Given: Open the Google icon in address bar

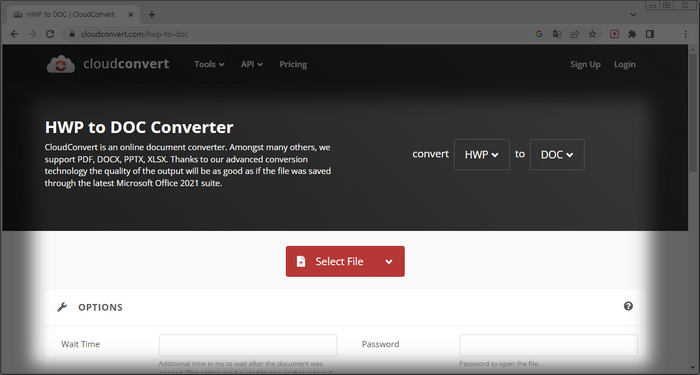Looking at the screenshot, I should [539, 34].
